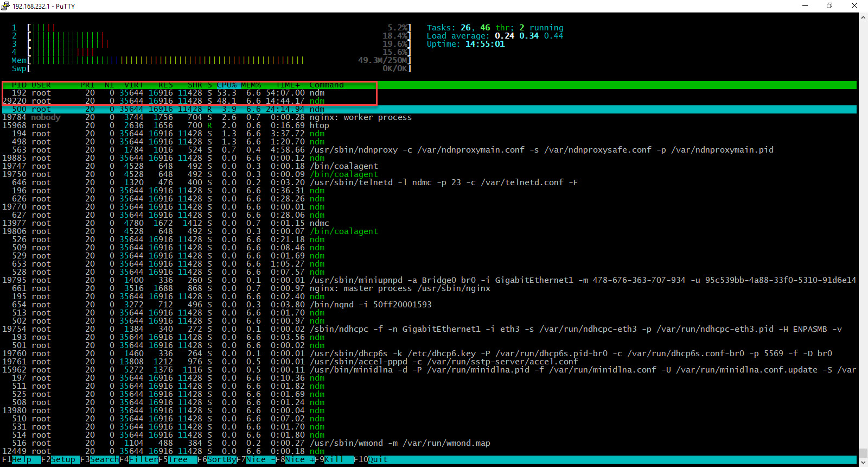Activate F3 Search in footer bar
The height and width of the screenshot is (467, 868).
tap(100, 459)
